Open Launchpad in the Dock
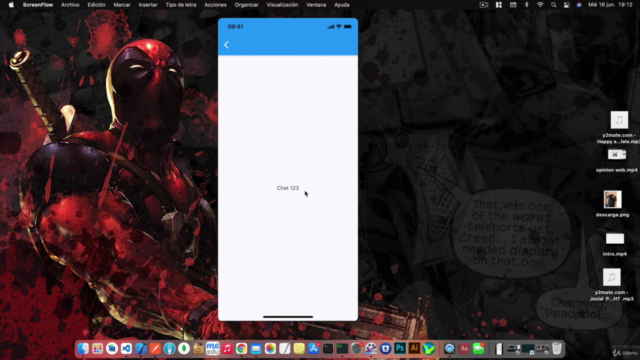The width and height of the screenshot is (640, 360). [x=98, y=348]
